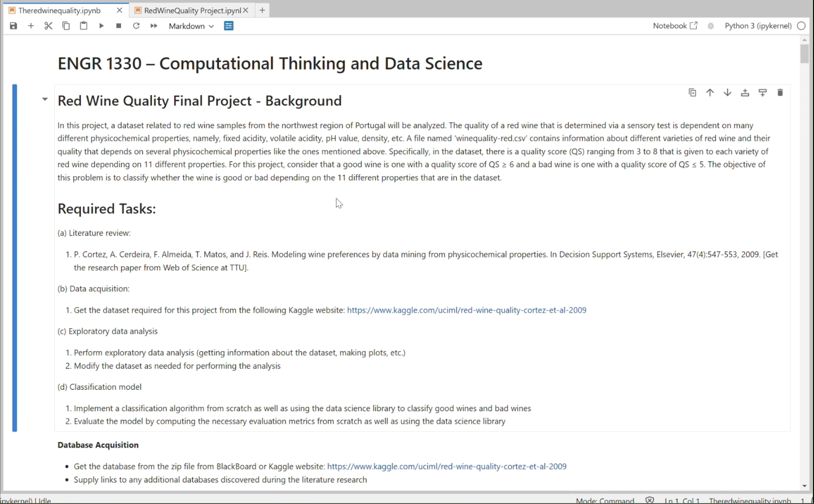Restart kernel and run all cells
The height and width of the screenshot is (504, 814).
click(154, 26)
